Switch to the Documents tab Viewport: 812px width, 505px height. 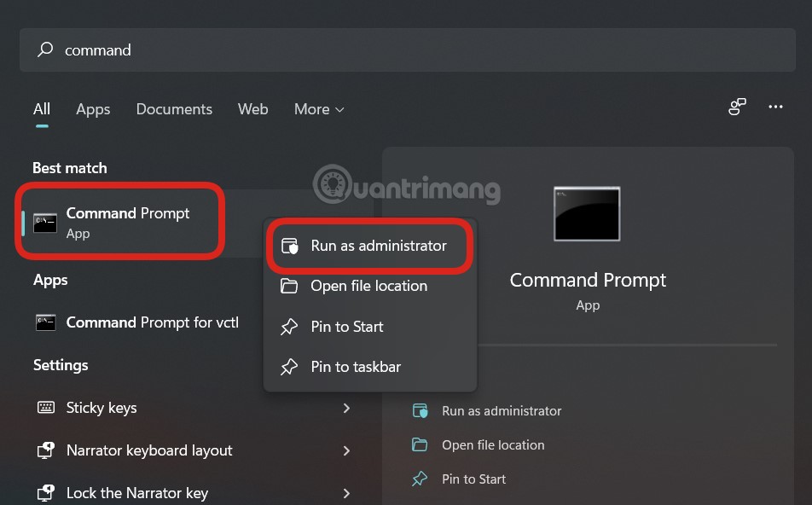click(174, 109)
